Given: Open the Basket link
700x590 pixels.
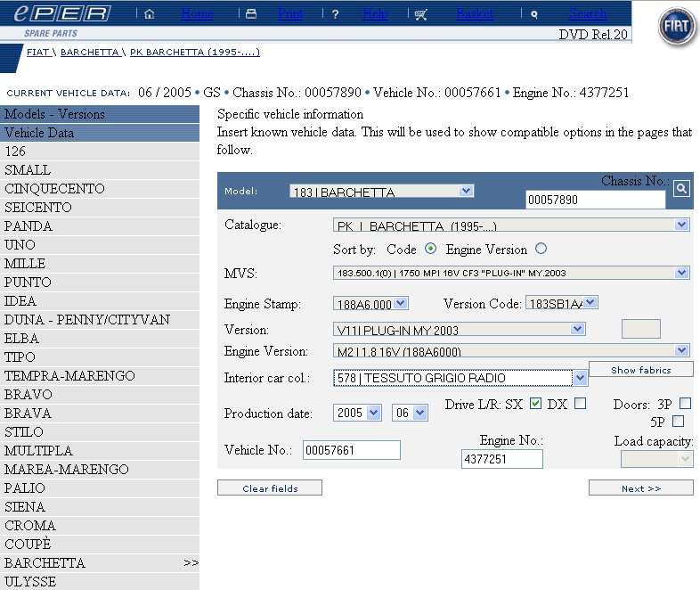Looking at the screenshot, I should tap(475, 14).
